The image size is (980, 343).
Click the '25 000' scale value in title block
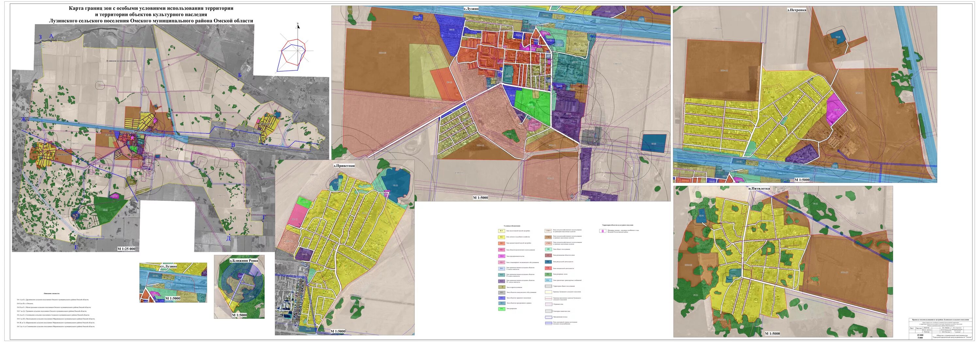click(x=920, y=335)
